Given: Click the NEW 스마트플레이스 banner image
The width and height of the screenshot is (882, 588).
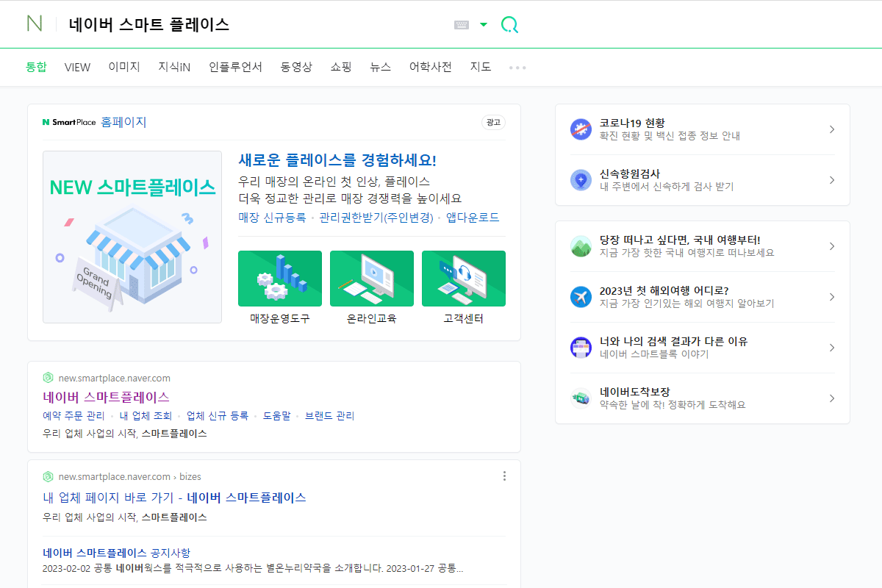Looking at the screenshot, I should 132,237.
